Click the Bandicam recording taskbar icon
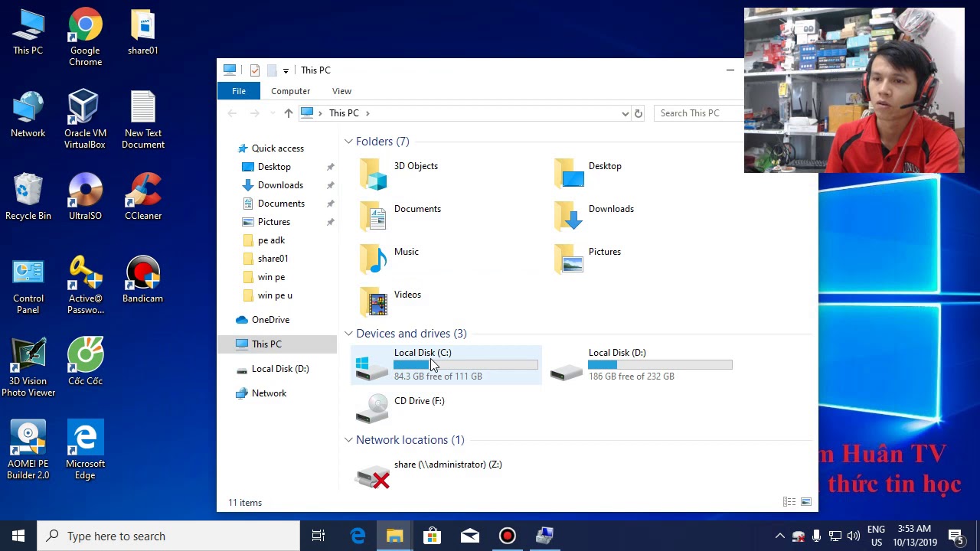The image size is (980, 551). [508, 536]
